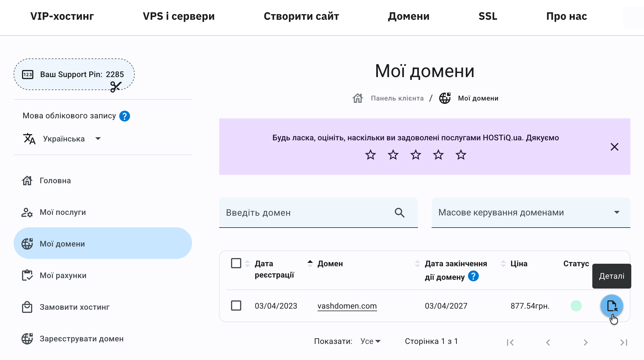Check the checkbox for vashdomen.com row
The width and height of the screenshot is (644, 360).
(x=236, y=306)
